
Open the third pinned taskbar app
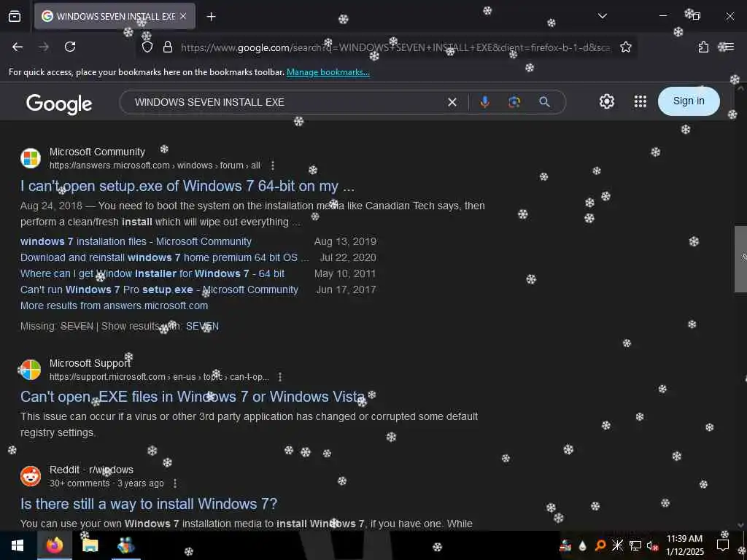pyautogui.click(x=125, y=545)
